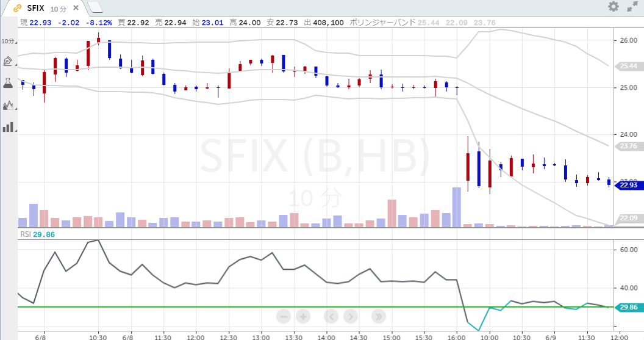Click the 25.44 upper band price tag

628,66
